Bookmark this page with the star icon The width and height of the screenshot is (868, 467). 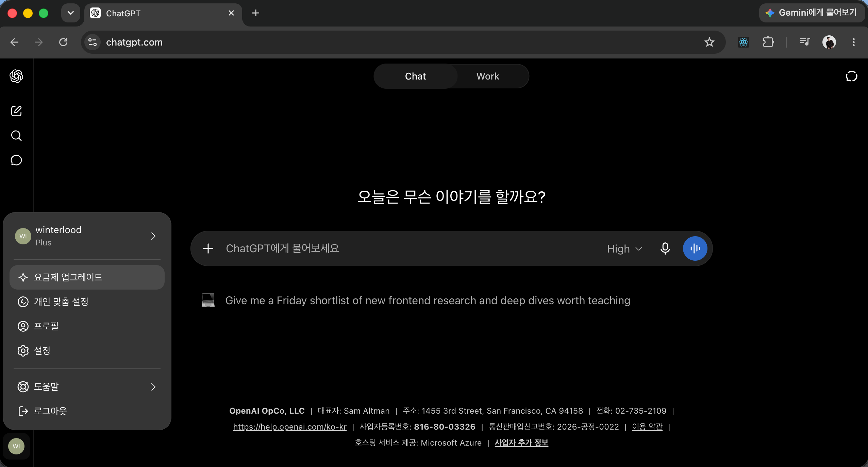[709, 42]
